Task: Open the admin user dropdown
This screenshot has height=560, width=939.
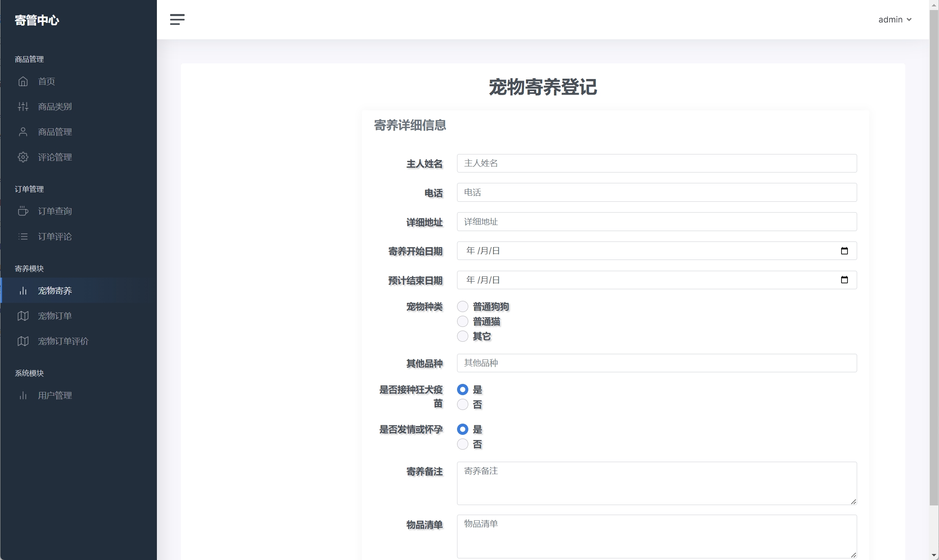Action: [894, 20]
